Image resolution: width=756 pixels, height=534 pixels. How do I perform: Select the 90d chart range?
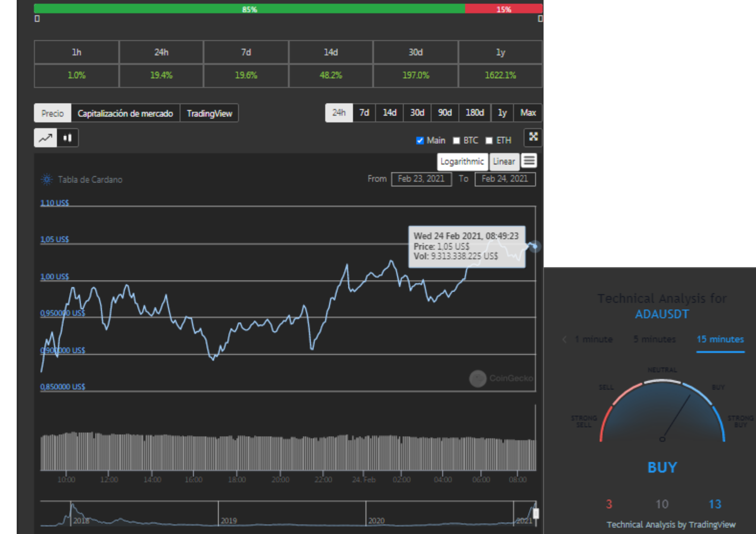click(x=445, y=112)
